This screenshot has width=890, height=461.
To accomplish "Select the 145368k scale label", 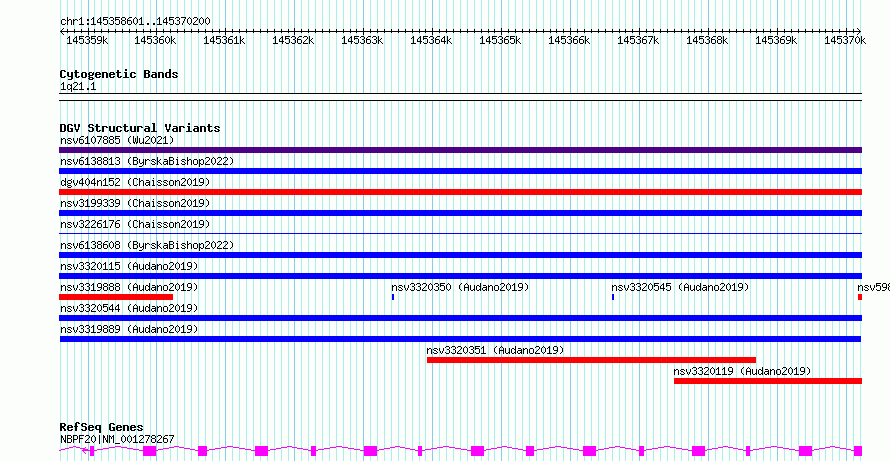I will coord(707,40).
